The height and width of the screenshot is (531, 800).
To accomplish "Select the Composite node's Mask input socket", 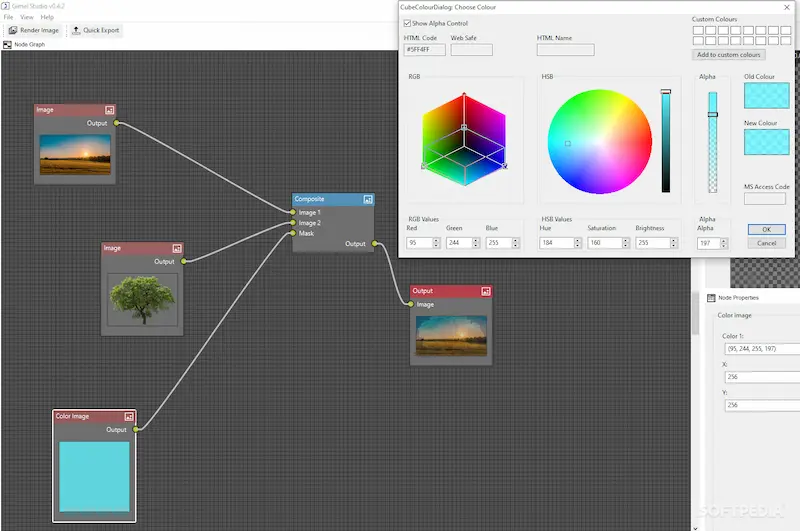I will 293,233.
